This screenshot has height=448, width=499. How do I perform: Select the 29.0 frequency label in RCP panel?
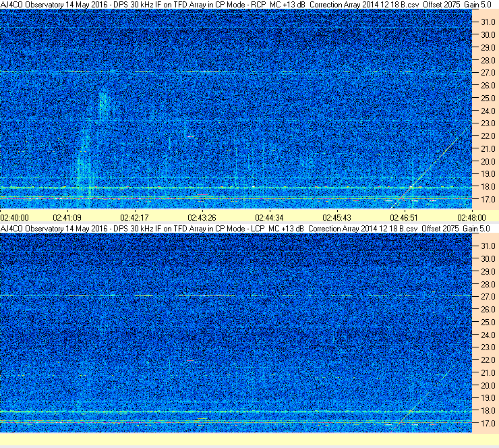tap(488, 48)
